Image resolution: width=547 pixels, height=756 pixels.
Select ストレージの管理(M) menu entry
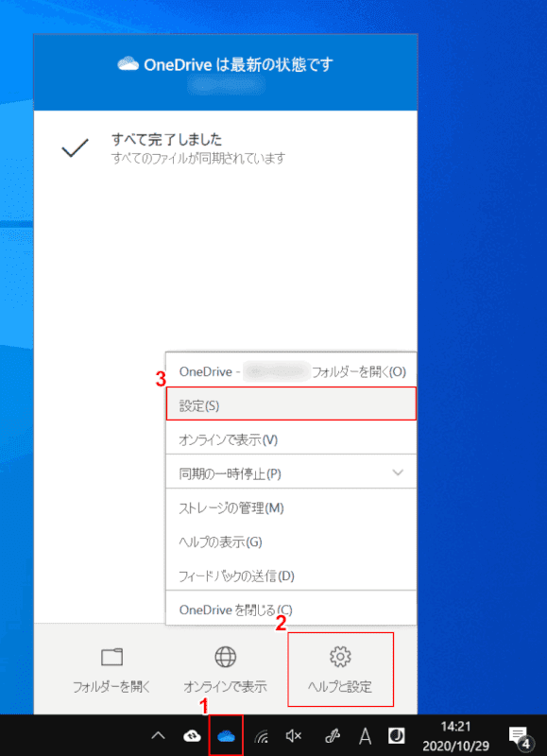291,507
